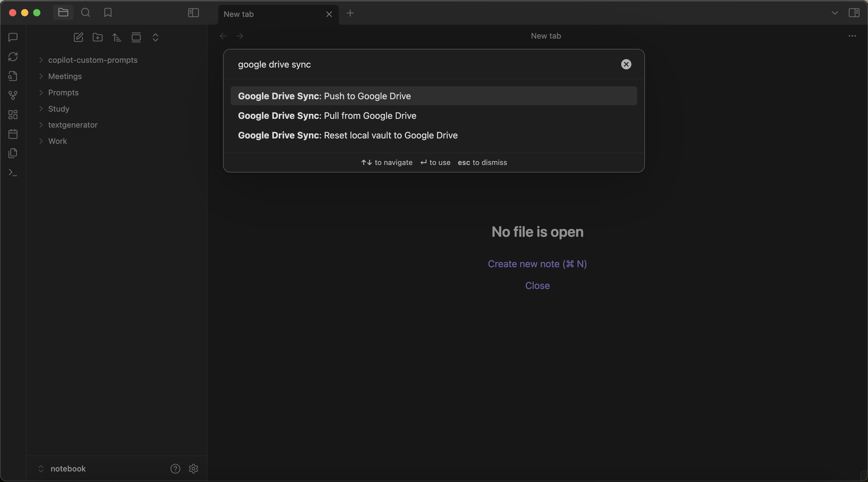Viewport: 868px width, 482px height.
Task: Close the New tab tab
Action: 329,14
